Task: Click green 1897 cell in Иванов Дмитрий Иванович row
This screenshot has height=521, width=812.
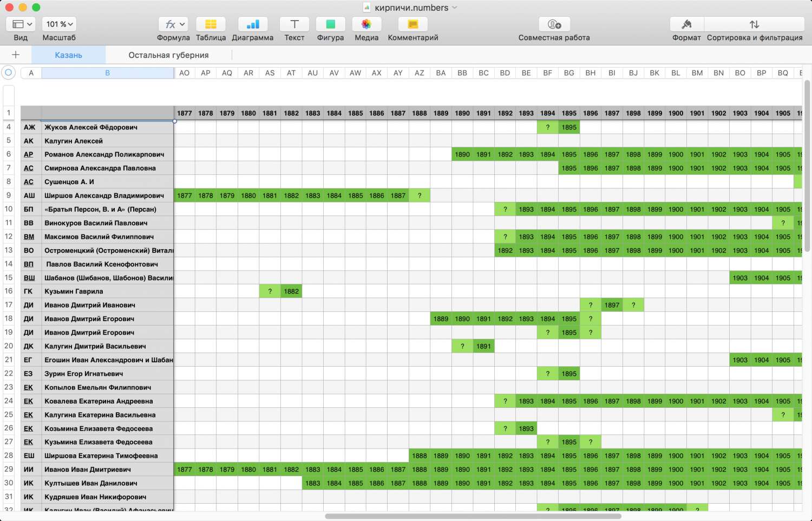Action: click(612, 305)
